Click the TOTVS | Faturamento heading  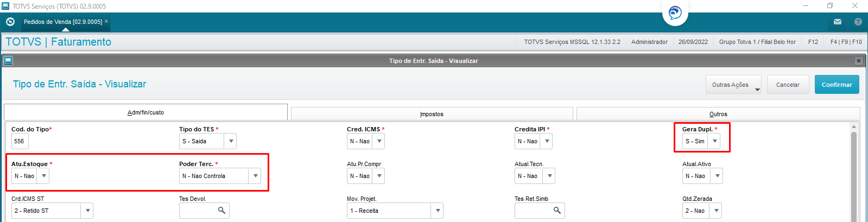pos(59,42)
